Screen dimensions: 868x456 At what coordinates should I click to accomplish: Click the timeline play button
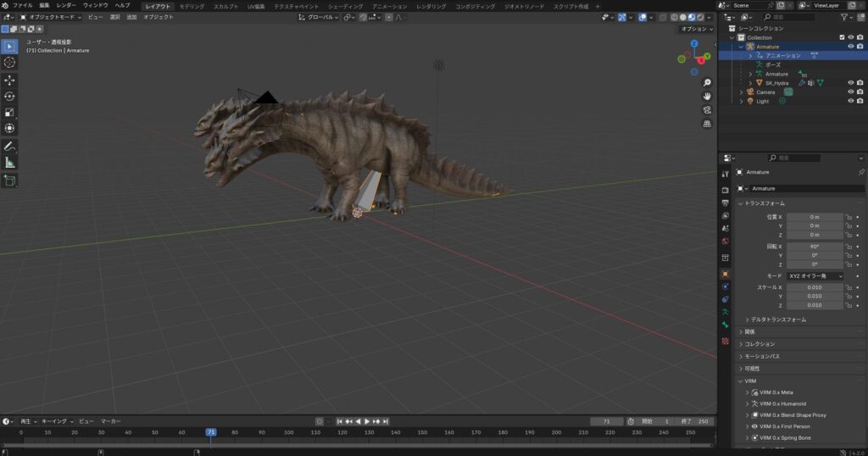click(366, 422)
